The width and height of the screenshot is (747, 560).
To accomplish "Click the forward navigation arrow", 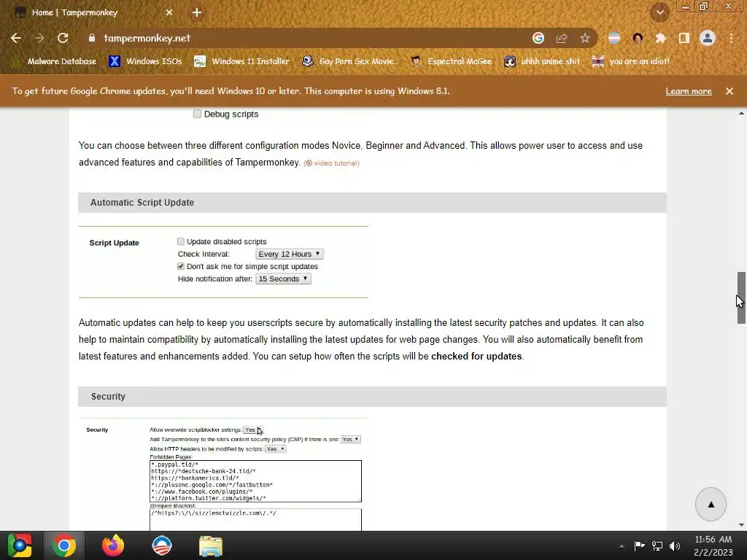I will coord(39,38).
